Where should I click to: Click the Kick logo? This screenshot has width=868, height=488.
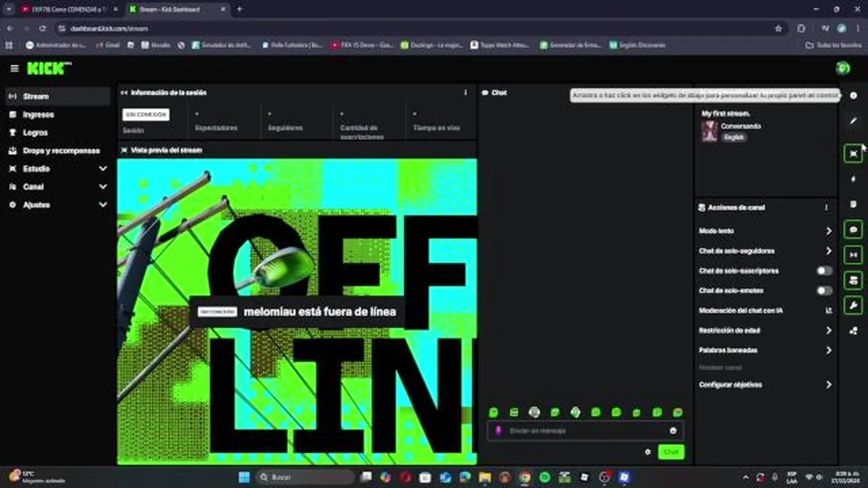pos(48,68)
